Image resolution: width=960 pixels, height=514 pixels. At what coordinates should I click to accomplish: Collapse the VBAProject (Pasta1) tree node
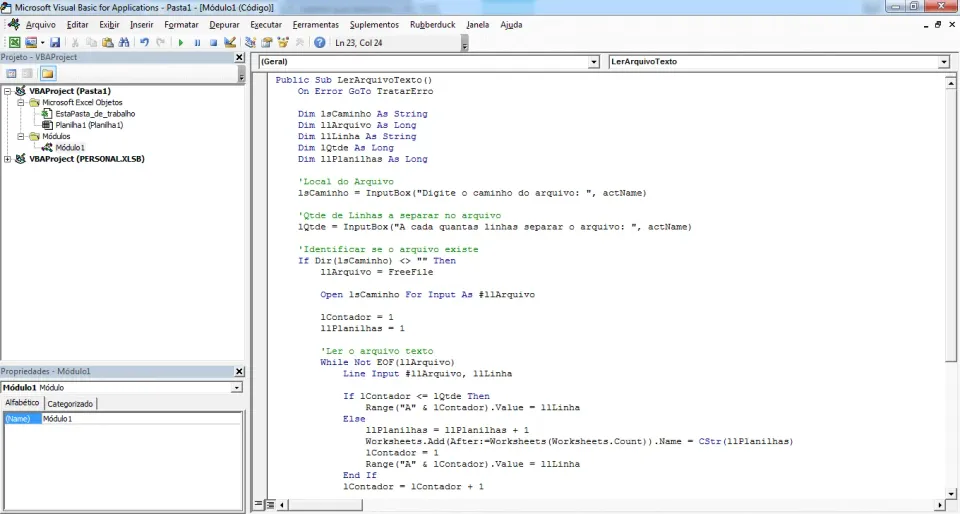(x=7, y=91)
